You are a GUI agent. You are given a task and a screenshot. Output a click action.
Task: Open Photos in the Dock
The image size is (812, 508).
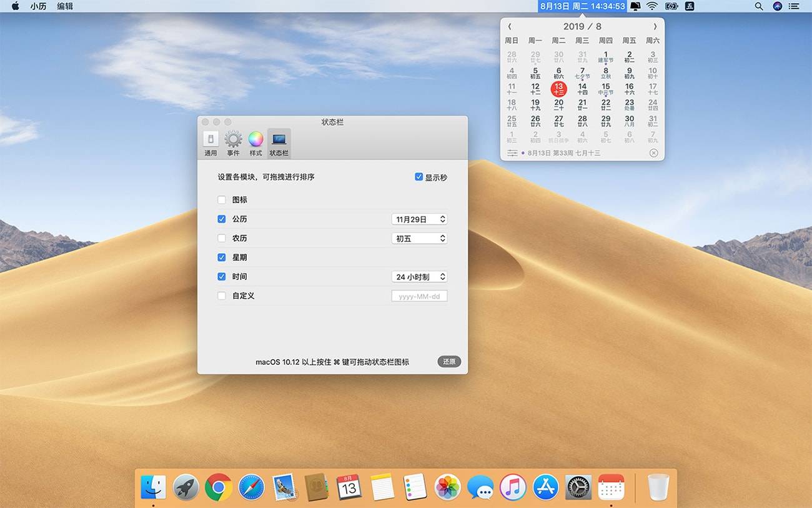(448, 487)
